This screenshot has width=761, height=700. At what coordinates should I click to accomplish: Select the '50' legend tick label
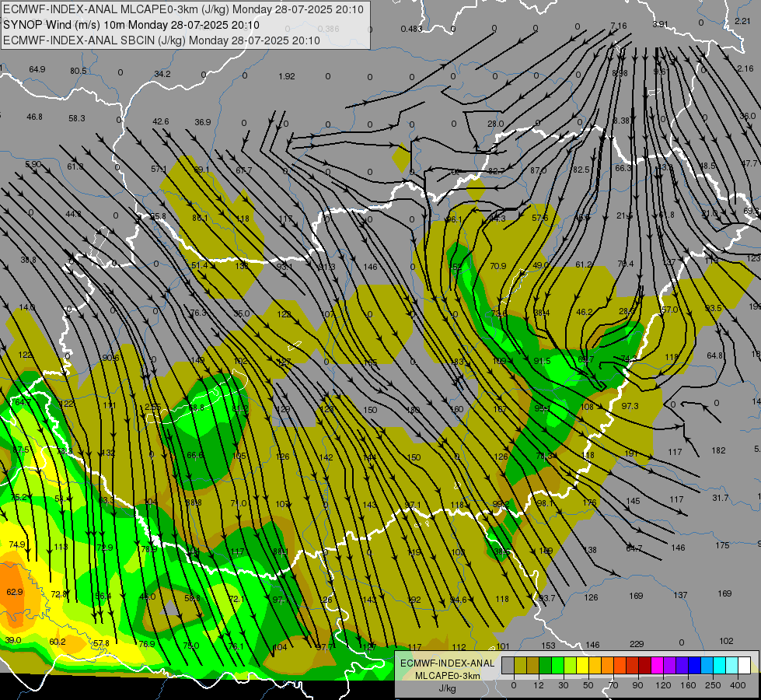point(588,685)
